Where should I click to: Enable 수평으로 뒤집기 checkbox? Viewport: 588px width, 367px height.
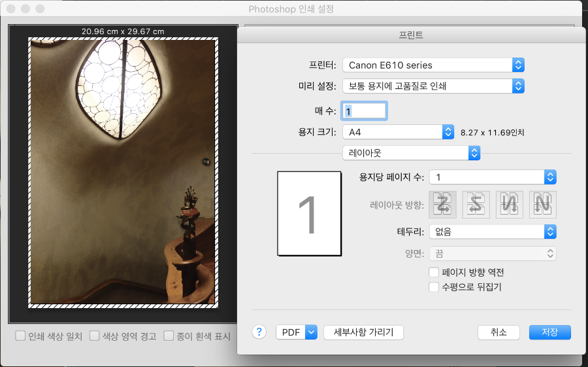pos(434,287)
